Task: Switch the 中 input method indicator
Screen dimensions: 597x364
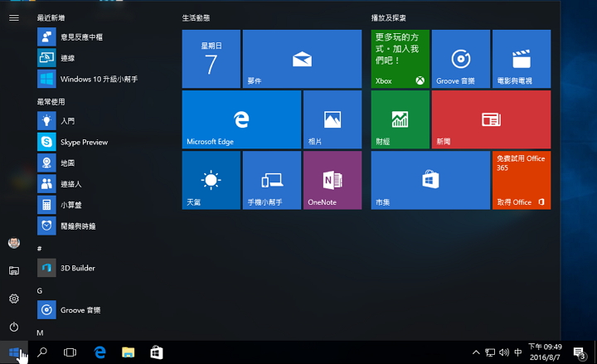Action: (x=517, y=352)
